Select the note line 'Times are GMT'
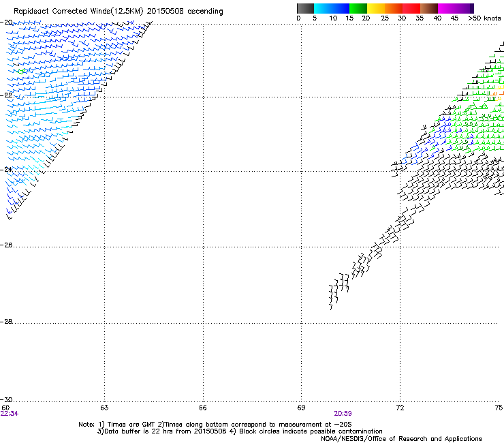Viewport: 504px width, 443px height. (x=131, y=425)
